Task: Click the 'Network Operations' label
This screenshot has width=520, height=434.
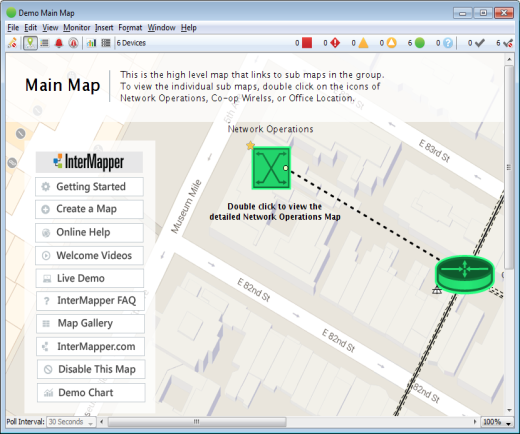Action: click(270, 129)
